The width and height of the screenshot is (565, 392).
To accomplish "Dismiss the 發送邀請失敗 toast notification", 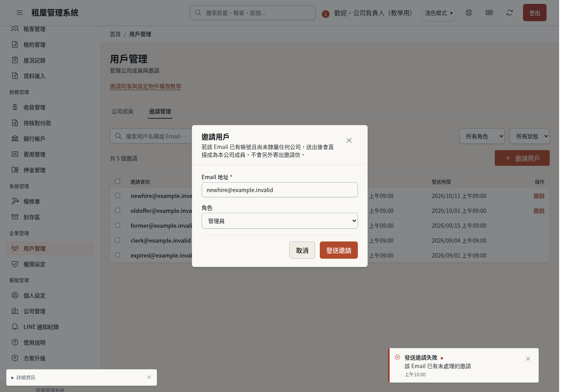I will coord(528,359).
